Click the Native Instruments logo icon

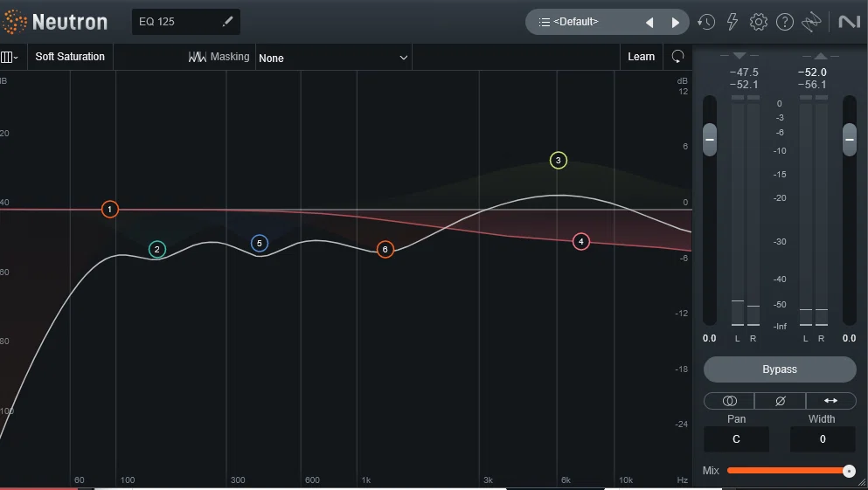pyautogui.click(x=849, y=22)
